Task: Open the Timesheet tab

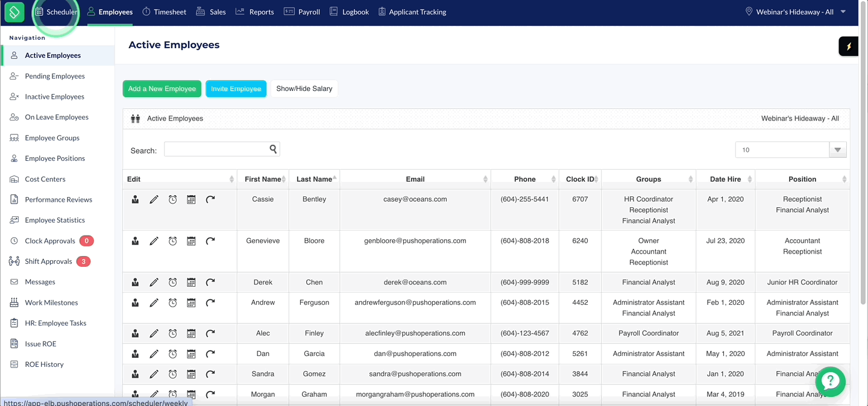Action: (x=164, y=12)
